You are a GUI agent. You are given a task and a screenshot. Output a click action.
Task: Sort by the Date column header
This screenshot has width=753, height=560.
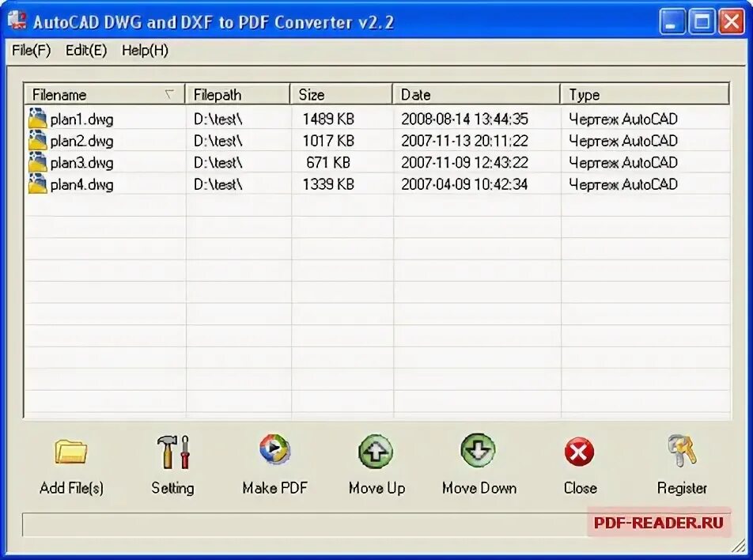coord(476,95)
